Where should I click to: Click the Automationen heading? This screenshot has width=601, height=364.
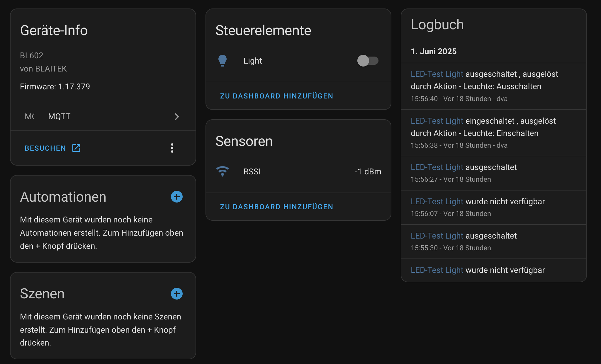point(63,197)
